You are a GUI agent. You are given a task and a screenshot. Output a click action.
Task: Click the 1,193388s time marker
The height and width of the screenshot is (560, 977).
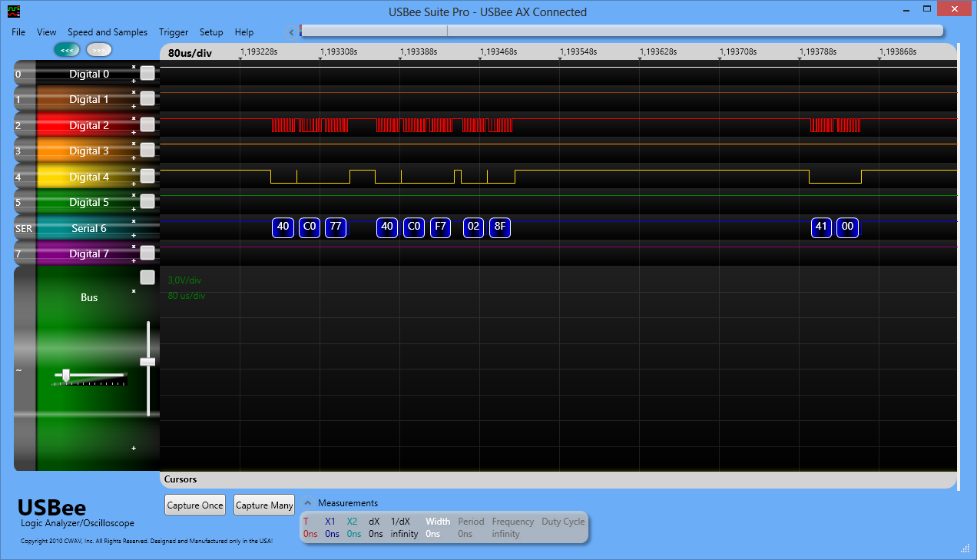pyautogui.click(x=418, y=51)
